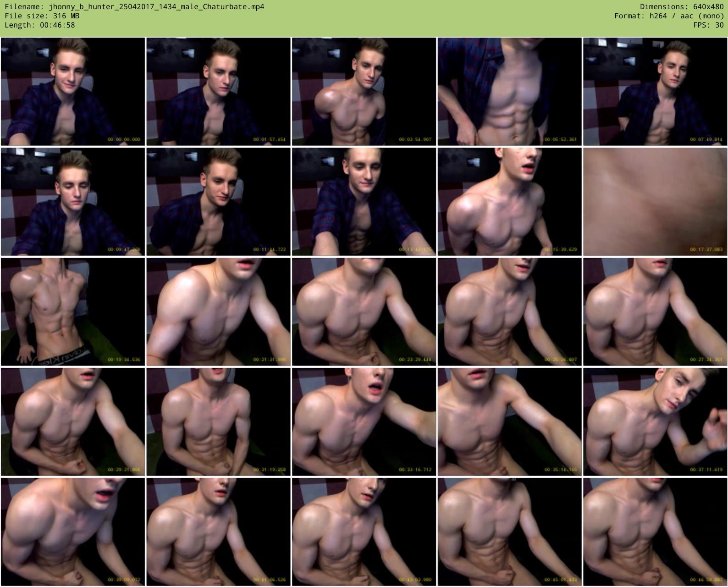728x587 pixels.
Task: Select the thumbnail at 00:09:47
Action: point(73,201)
